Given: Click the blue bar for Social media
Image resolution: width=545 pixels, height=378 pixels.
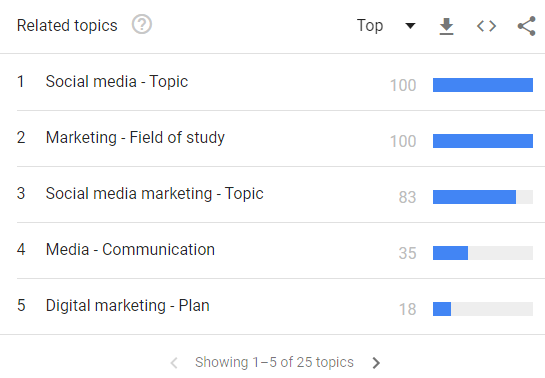Looking at the screenshot, I should tap(483, 85).
